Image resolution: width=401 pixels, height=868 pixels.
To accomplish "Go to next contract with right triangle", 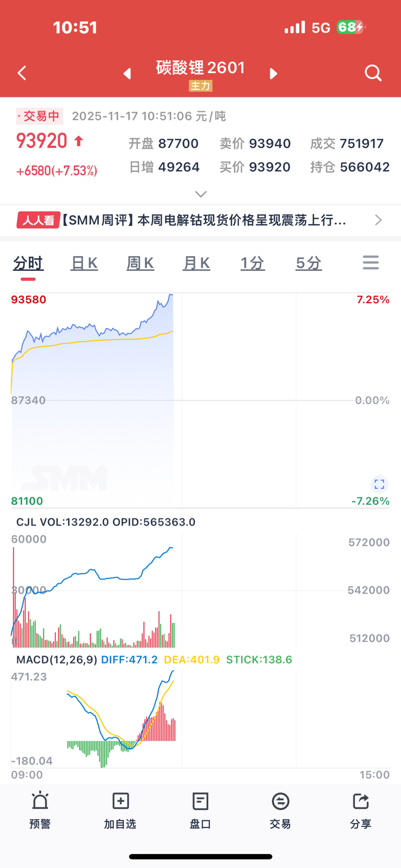I will pos(273,74).
